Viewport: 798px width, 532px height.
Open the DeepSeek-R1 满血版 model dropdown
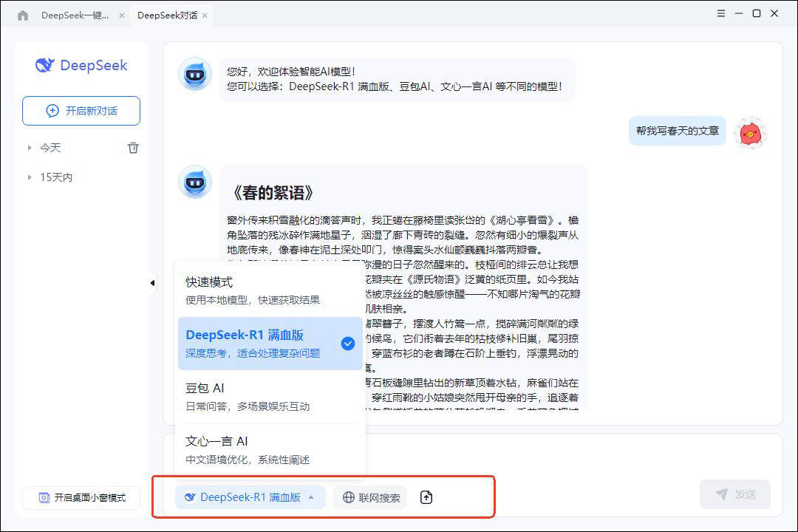(250, 497)
